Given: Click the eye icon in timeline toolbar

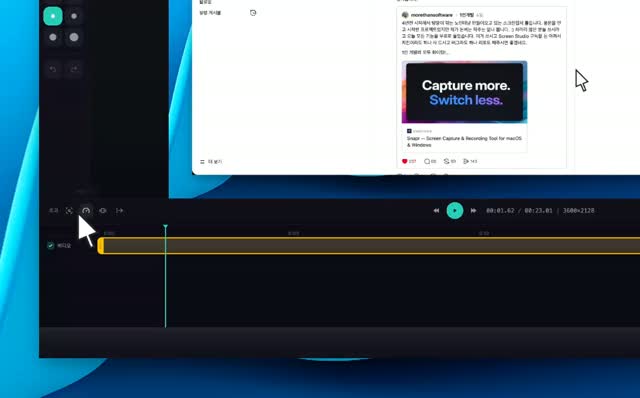Looking at the screenshot, I should (x=103, y=211).
